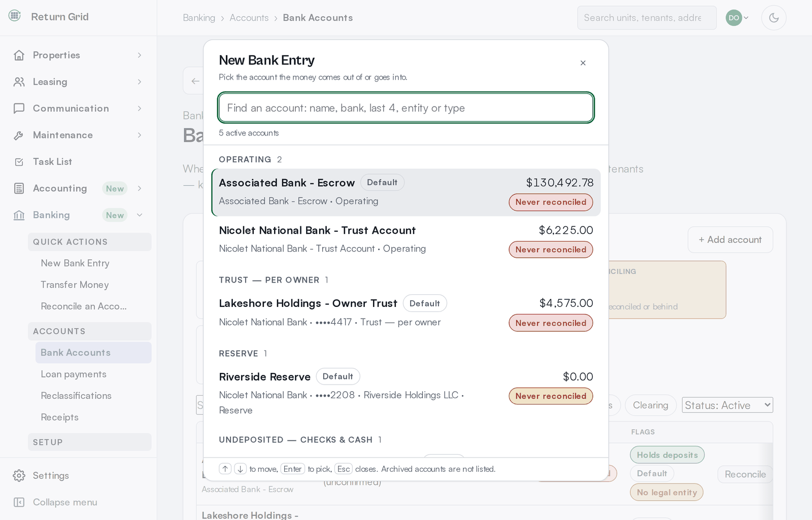Focus the Find an account search field
Viewport: 812px width, 520px height.
(x=406, y=108)
